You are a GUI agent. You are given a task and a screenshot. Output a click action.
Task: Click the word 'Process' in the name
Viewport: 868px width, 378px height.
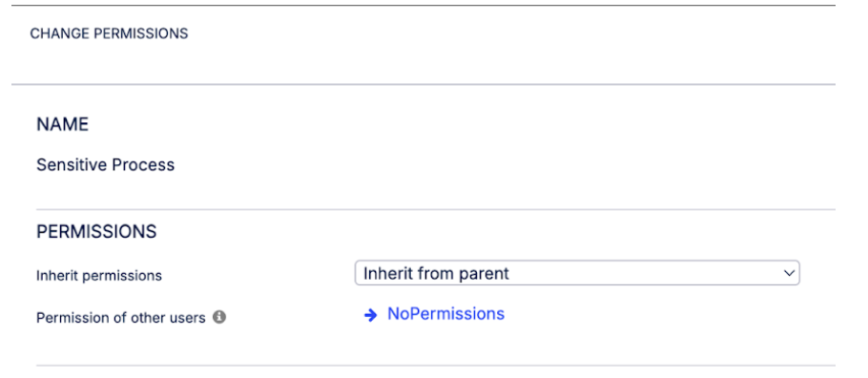coord(143,164)
